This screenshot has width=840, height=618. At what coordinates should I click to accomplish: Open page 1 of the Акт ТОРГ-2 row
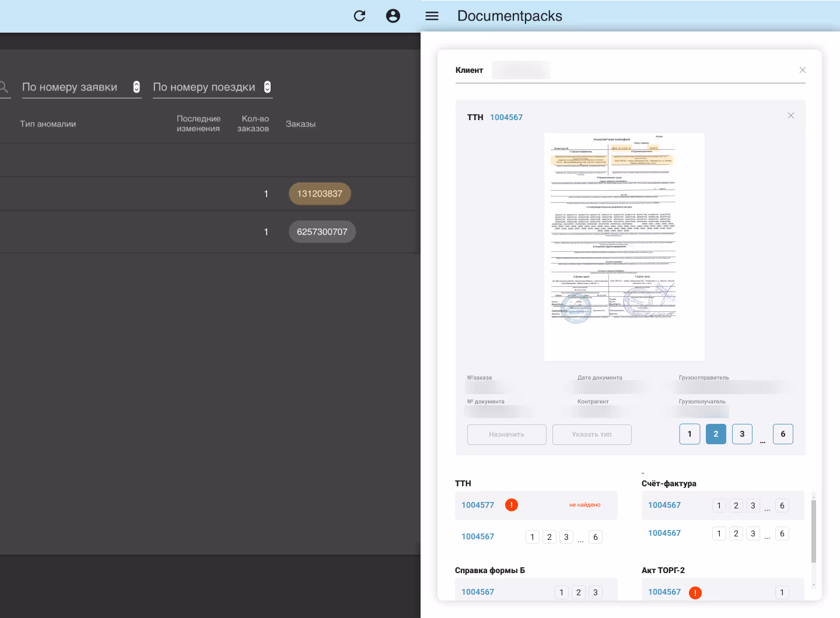782,592
